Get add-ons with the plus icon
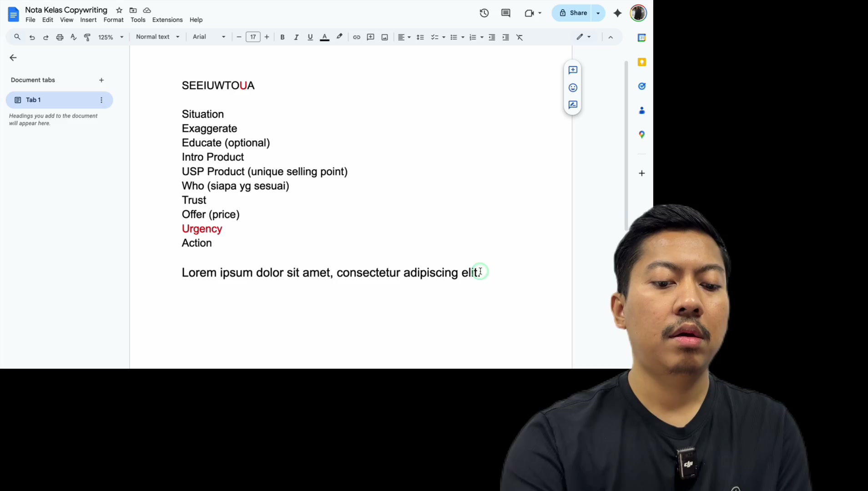This screenshot has height=491, width=868. pos(641,173)
